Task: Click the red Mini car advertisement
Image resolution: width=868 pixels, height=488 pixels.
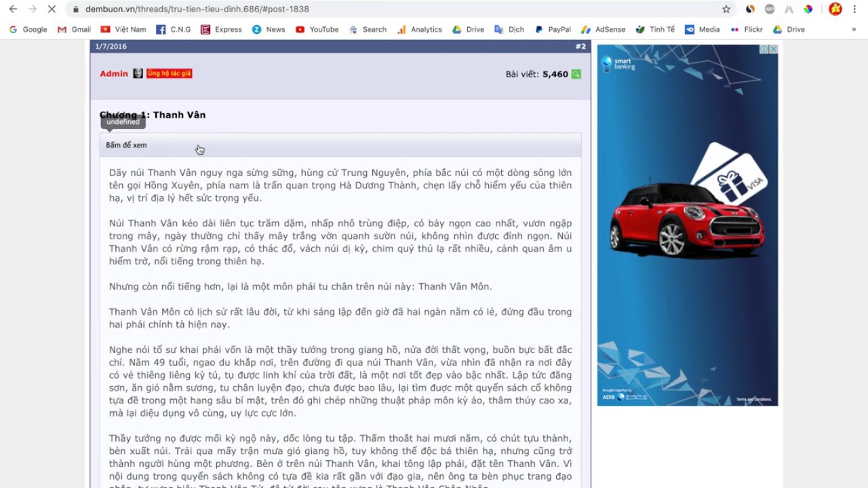Action: click(x=688, y=217)
